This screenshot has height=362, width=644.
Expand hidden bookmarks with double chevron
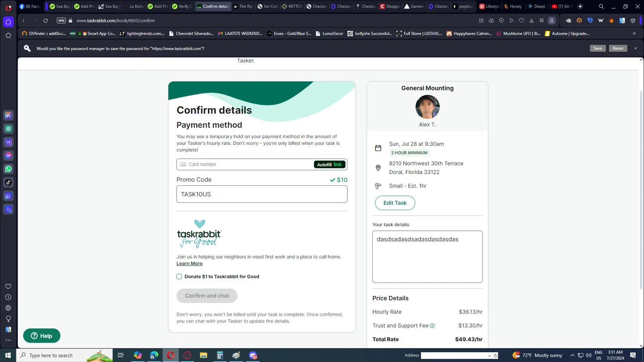634,33
